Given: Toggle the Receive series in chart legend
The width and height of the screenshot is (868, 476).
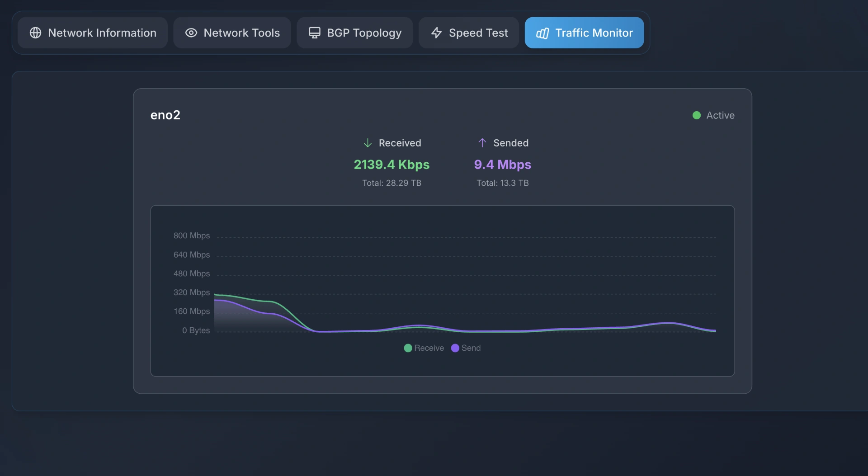Looking at the screenshot, I should (x=424, y=348).
